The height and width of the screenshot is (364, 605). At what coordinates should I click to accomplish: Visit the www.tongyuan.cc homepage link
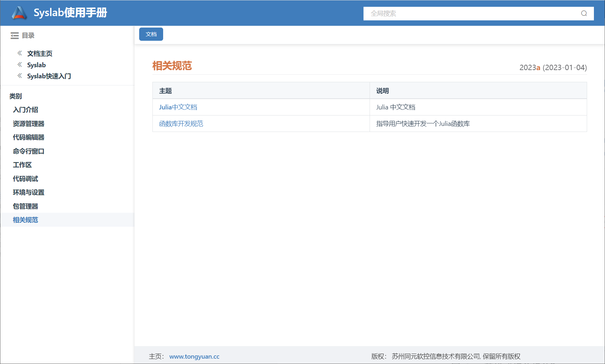(194, 356)
